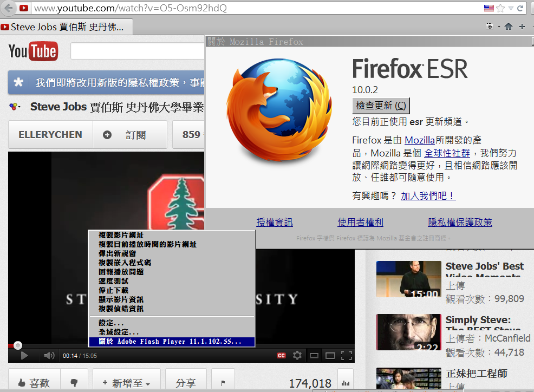The width and height of the screenshot is (534, 392).
Task: Open 設定... from Flash menu
Action: click(172, 323)
